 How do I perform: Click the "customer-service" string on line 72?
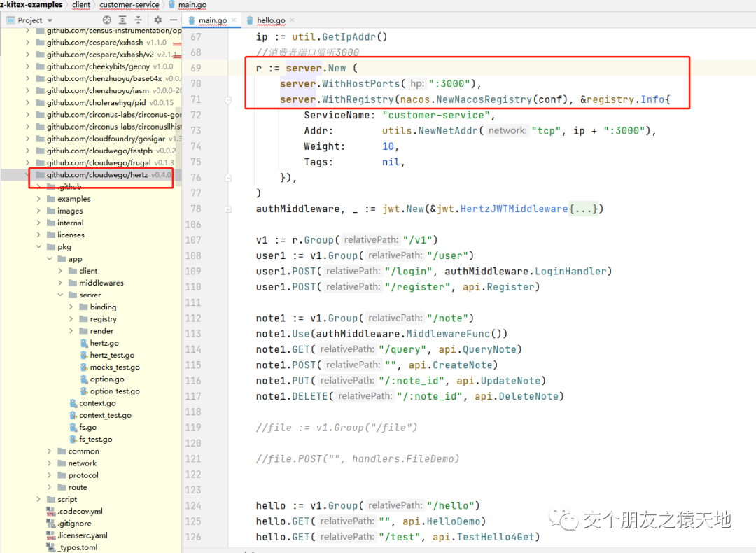coord(436,115)
